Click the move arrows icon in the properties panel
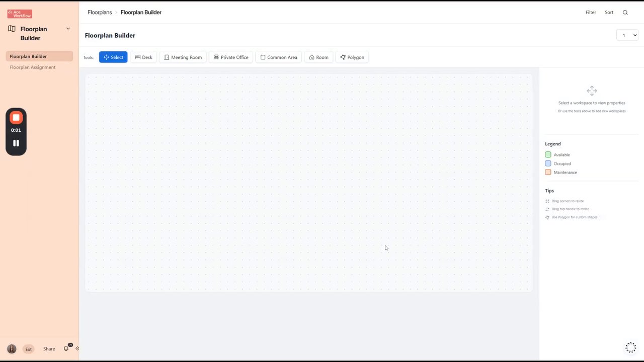Screen dimensions: 644x362 click(x=592, y=91)
